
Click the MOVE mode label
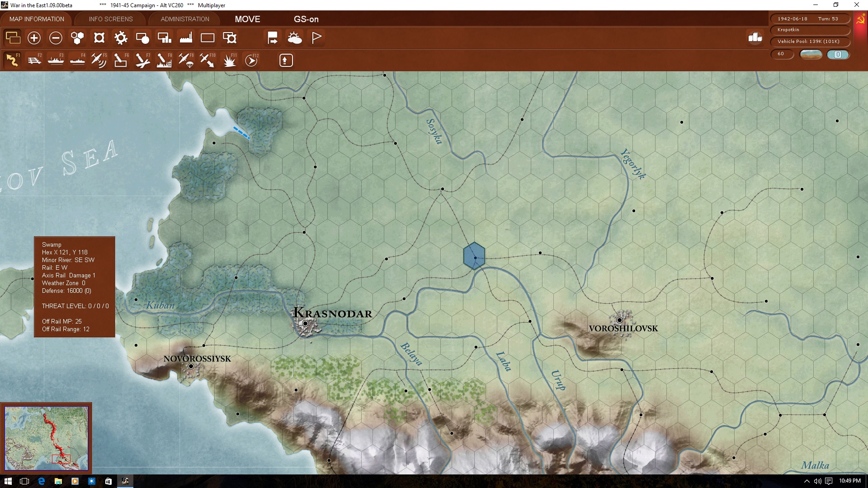pos(247,19)
